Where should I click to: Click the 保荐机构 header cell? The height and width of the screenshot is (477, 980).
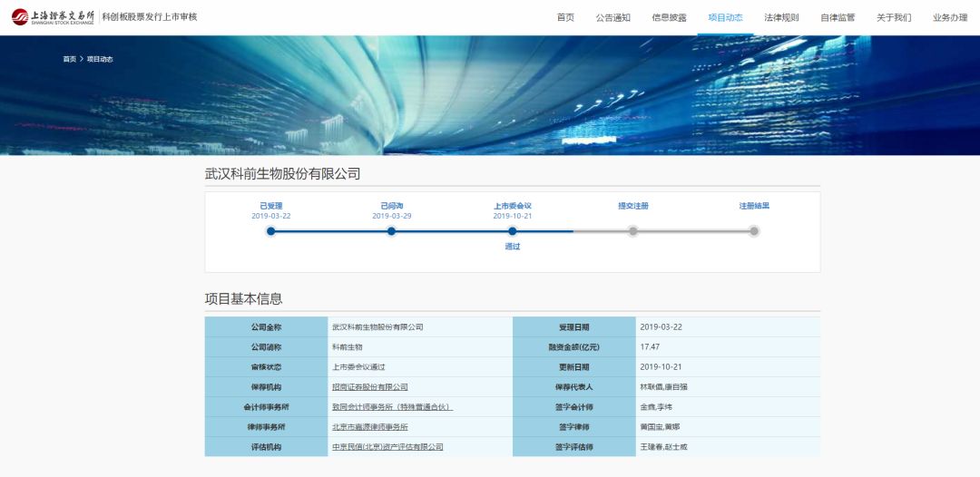pyautogui.click(x=266, y=387)
